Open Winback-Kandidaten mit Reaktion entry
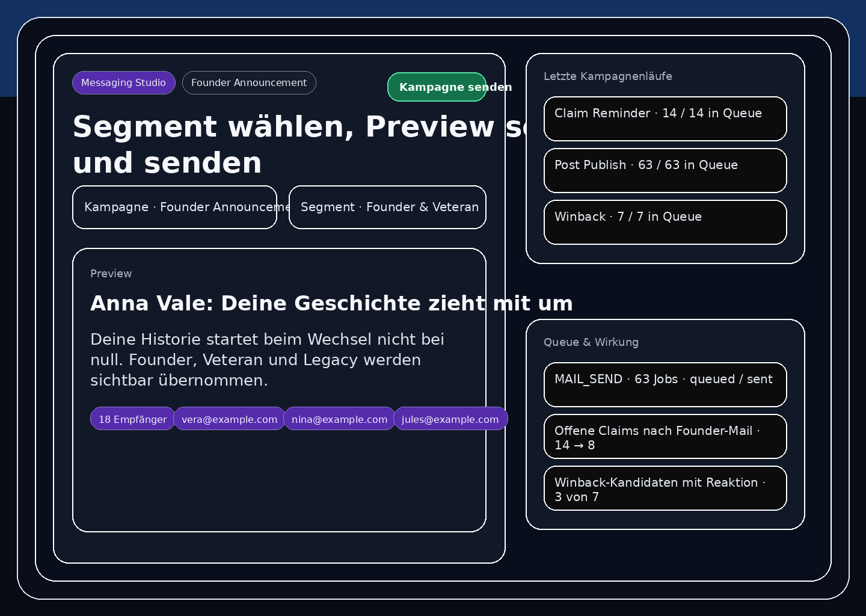Viewport: 866px width, 616px height. pos(665,488)
